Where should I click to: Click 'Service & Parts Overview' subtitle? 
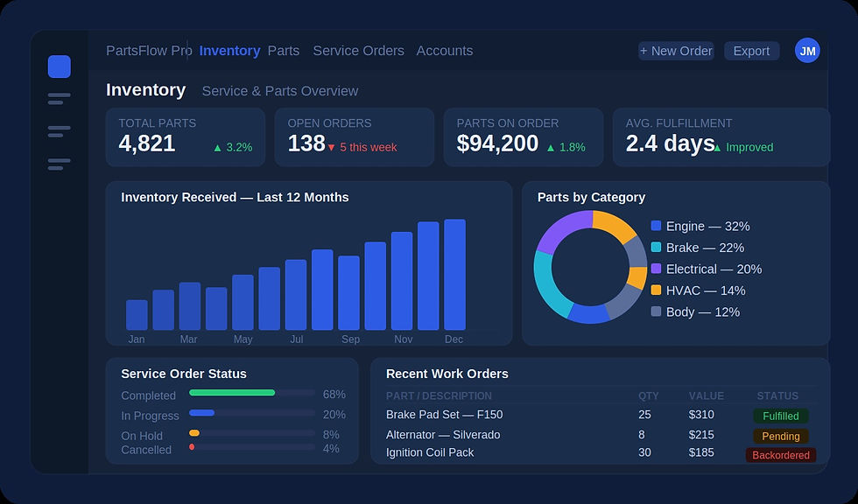[280, 91]
